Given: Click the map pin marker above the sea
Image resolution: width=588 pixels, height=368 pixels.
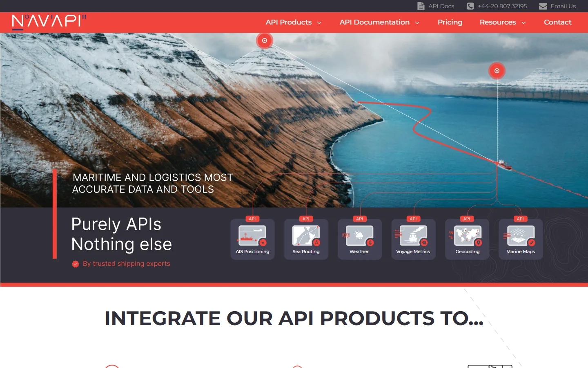Looking at the screenshot, I should coord(497,71).
